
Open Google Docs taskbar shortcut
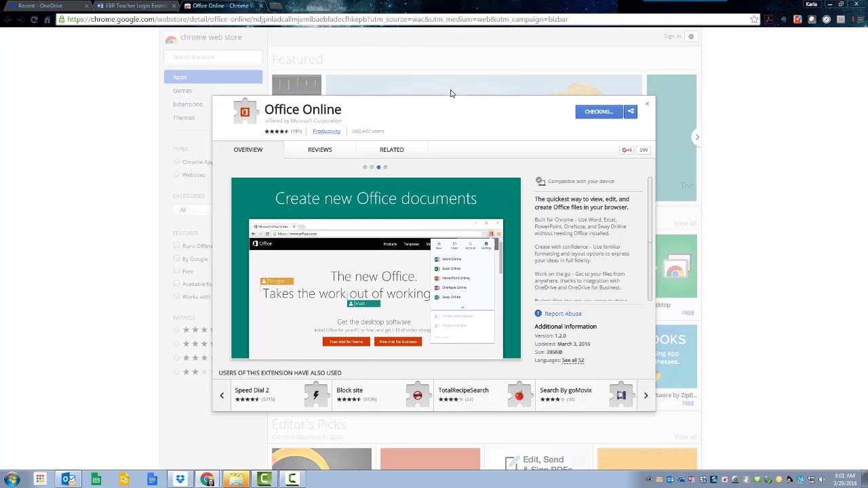click(x=152, y=479)
